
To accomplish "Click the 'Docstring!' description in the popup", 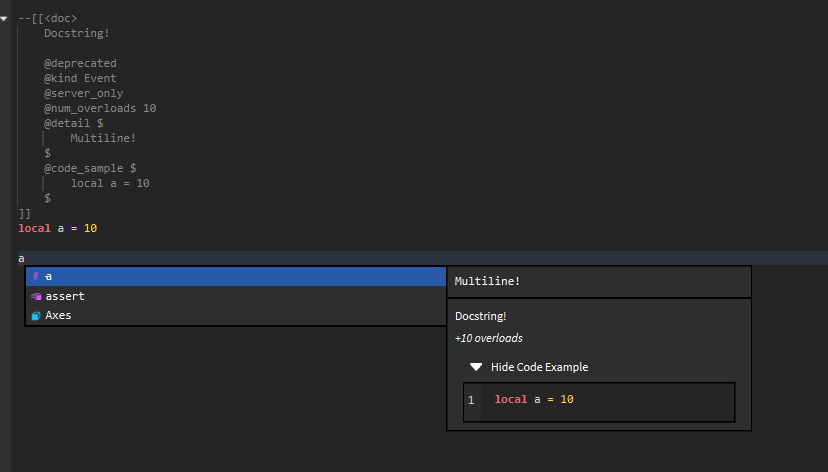I will 481,316.
